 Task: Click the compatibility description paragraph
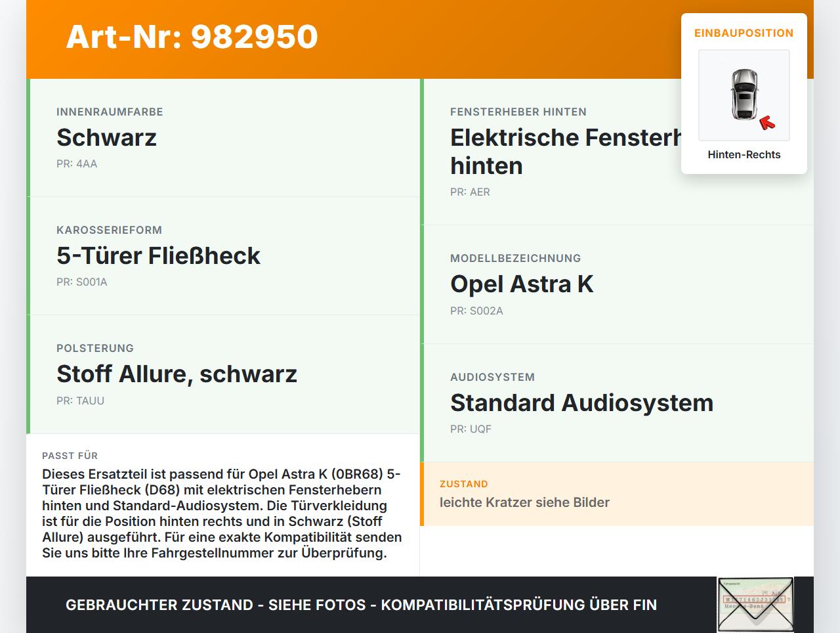(222, 513)
